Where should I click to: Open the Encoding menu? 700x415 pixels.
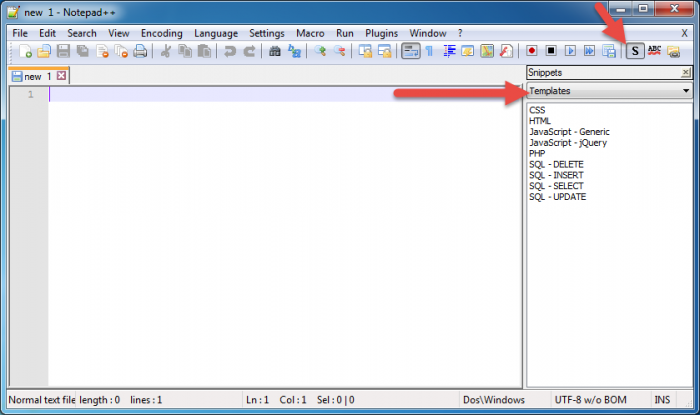pyautogui.click(x=161, y=33)
